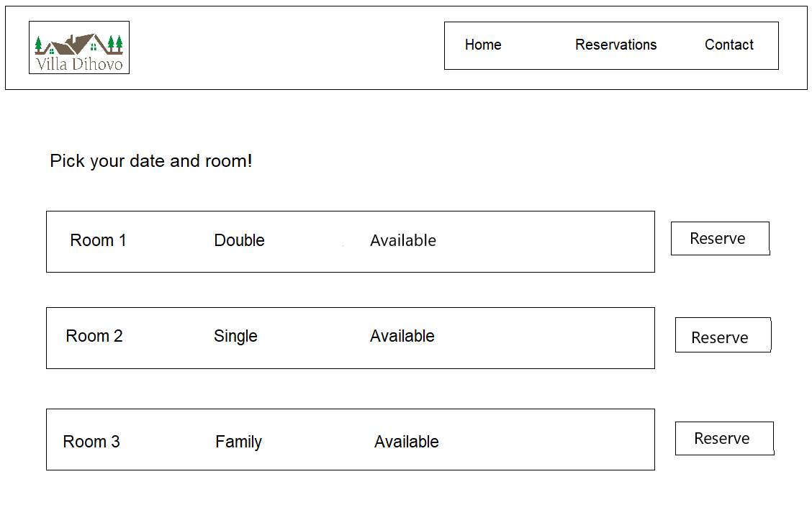Click Room 2's Available status

coord(402,337)
